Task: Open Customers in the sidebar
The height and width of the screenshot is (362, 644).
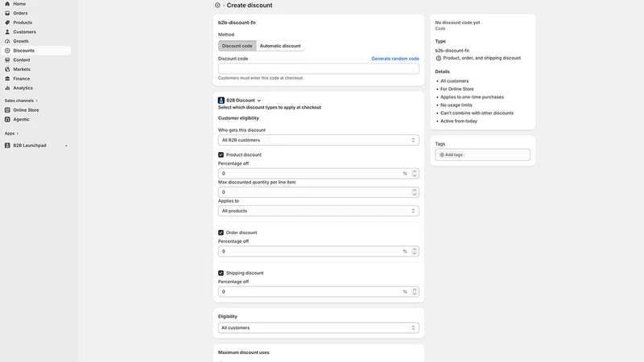Action: [24, 32]
